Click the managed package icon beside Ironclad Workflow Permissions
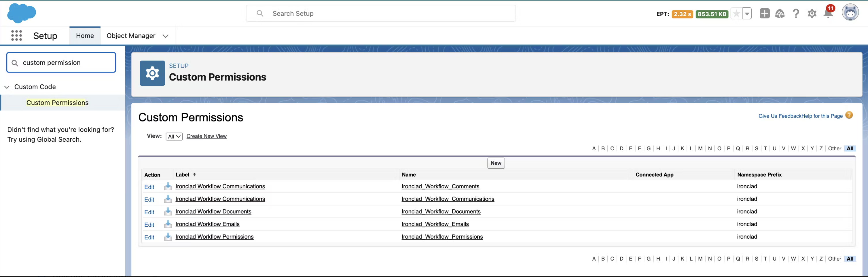 (168, 237)
